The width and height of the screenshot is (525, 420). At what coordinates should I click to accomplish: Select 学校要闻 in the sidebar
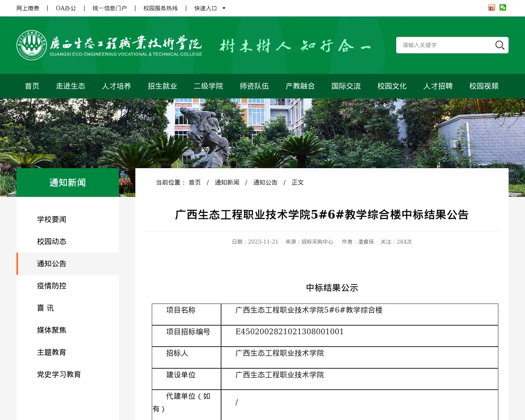tap(52, 219)
